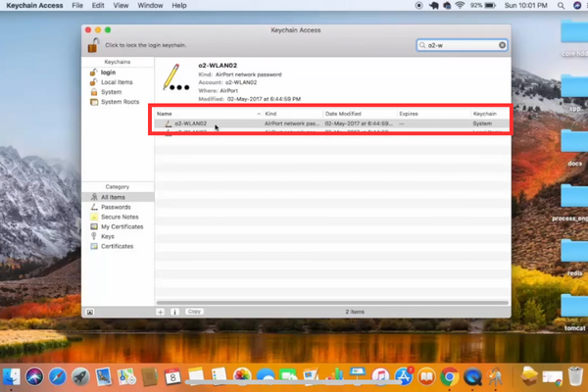Screen dimensions: 588x392
Task: Open the Help menu
Action: tap(179, 6)
